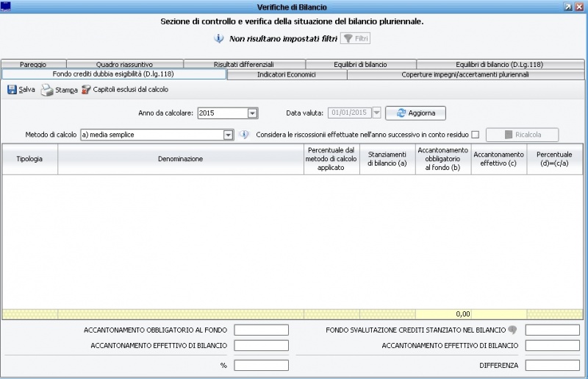
Task: Open the Data valuta date picker arrow
Action: click(376, 113)
